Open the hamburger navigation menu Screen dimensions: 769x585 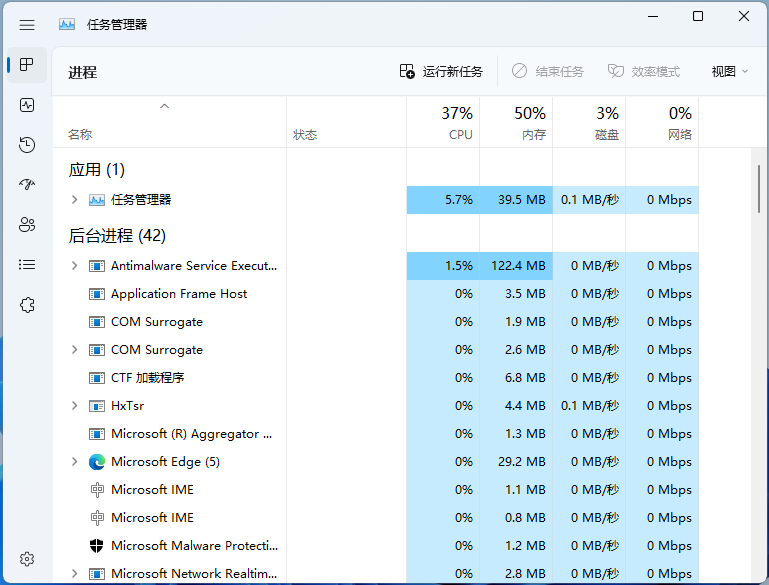click(x=27, y=25)
